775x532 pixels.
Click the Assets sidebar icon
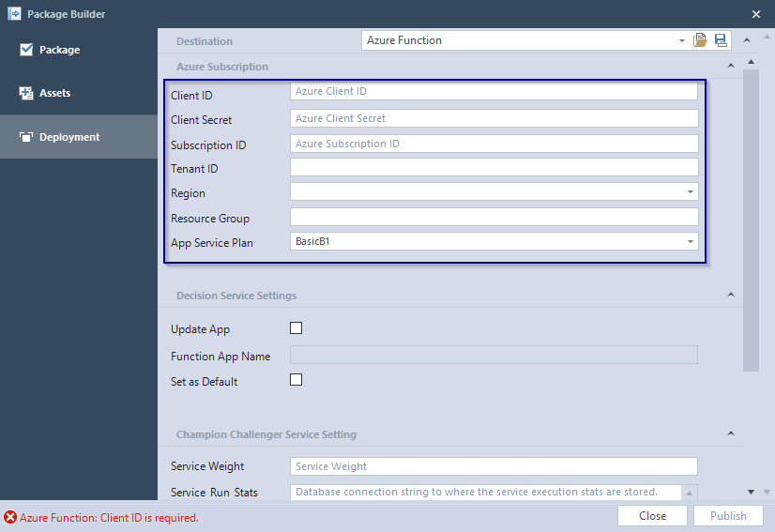pyautogui.click(x=25, y=93)
